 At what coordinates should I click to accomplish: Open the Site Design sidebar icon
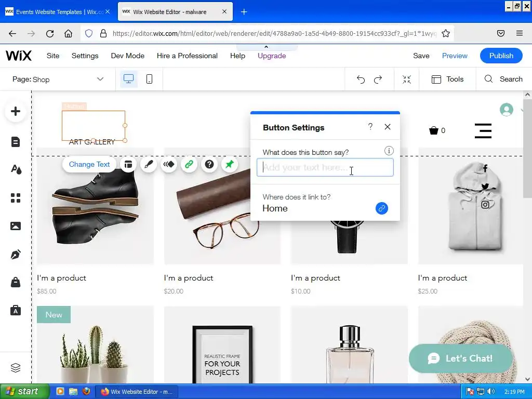(16, 169)
